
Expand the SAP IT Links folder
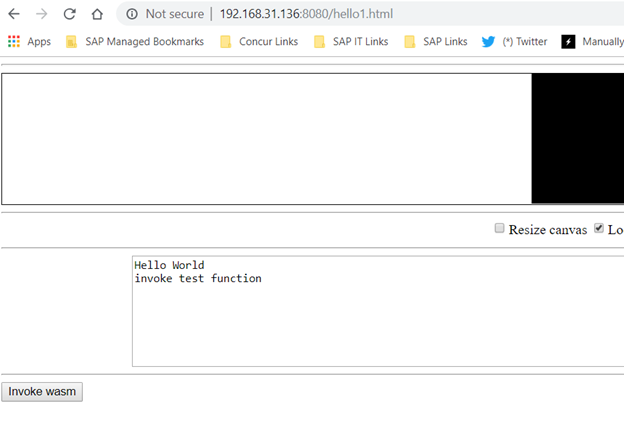[351, 41]
